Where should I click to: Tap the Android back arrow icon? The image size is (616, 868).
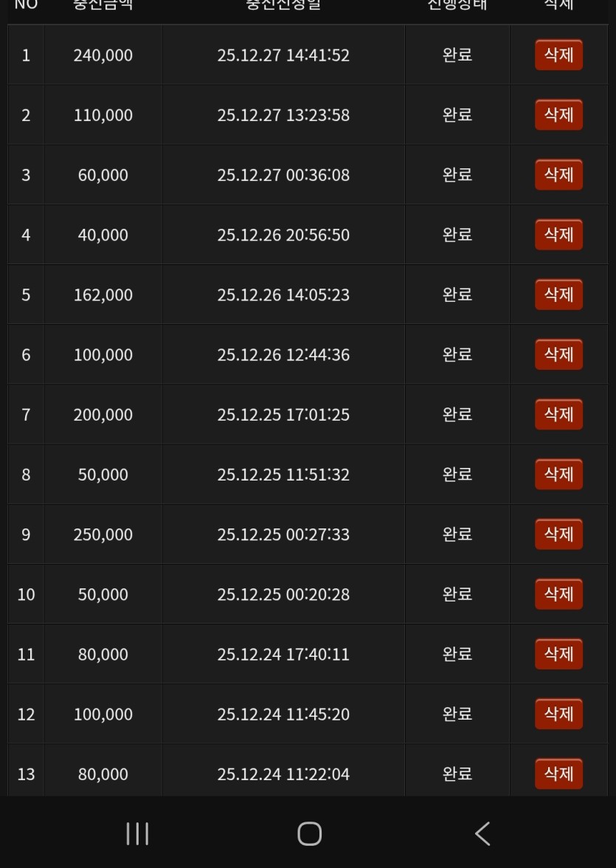click(482, 834)
